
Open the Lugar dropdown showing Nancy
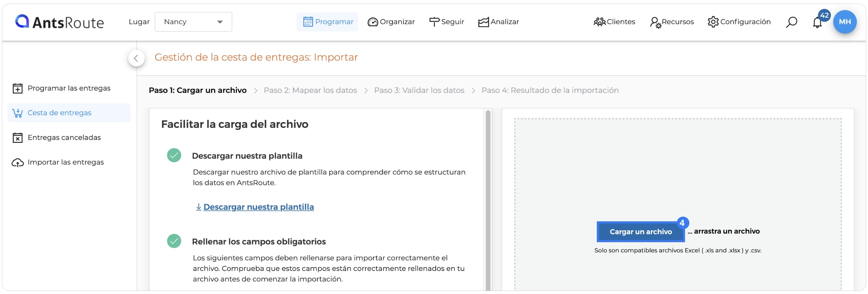[x=193, y=22]
